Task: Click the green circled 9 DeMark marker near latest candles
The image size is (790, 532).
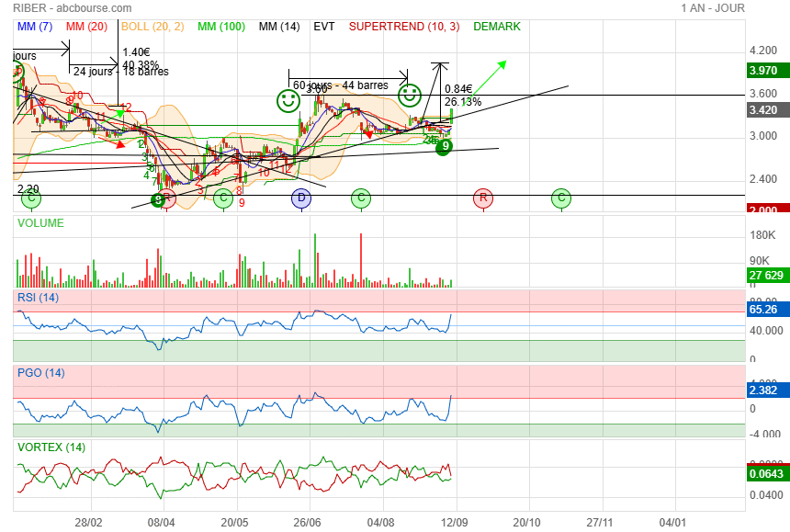Action: click(x=444, y=145)
